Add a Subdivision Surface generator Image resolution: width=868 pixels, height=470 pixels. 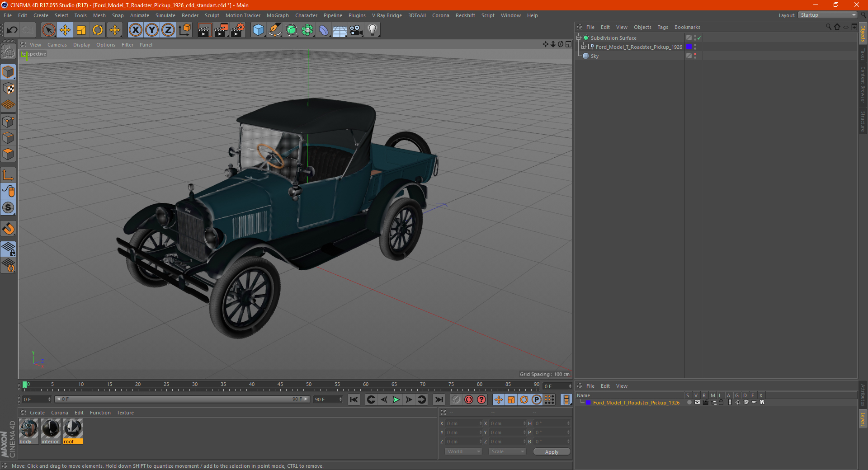(291, 30)
